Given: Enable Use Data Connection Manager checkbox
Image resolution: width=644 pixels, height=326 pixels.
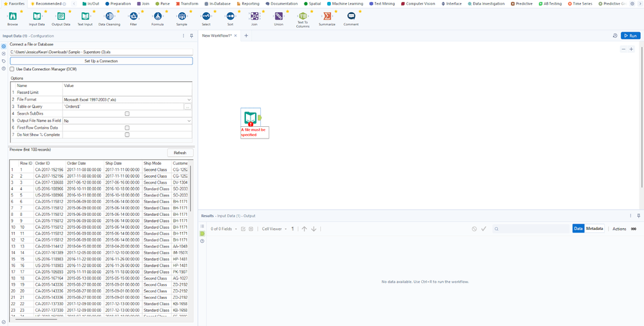Looking at the screenshot, I should tap(12, 69).
